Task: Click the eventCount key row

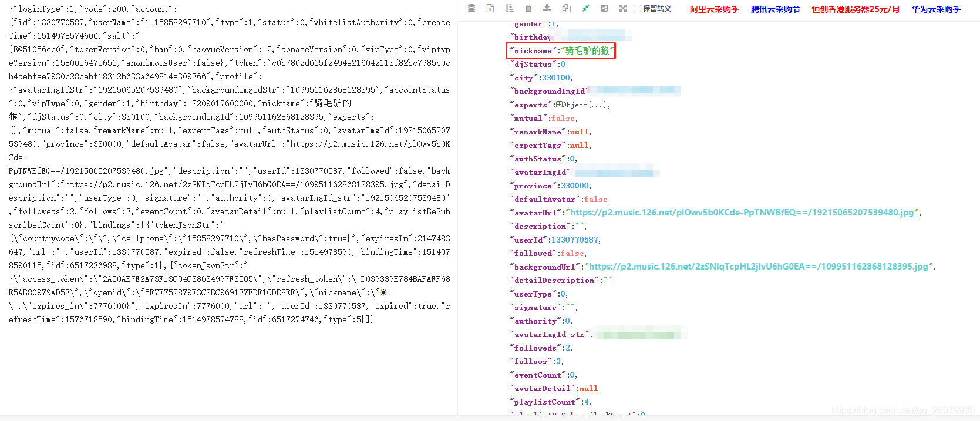Action: (543, 375)
